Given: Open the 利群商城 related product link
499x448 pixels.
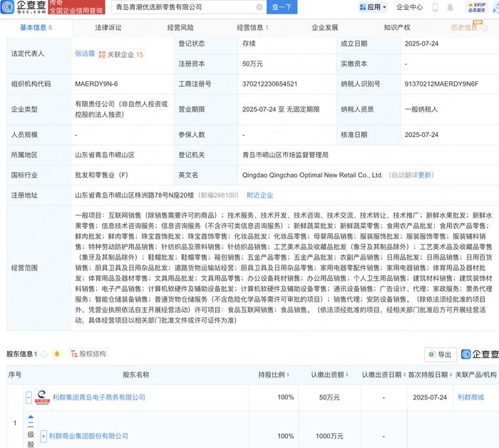Looking at the screenshot, I should coord(470,397).
